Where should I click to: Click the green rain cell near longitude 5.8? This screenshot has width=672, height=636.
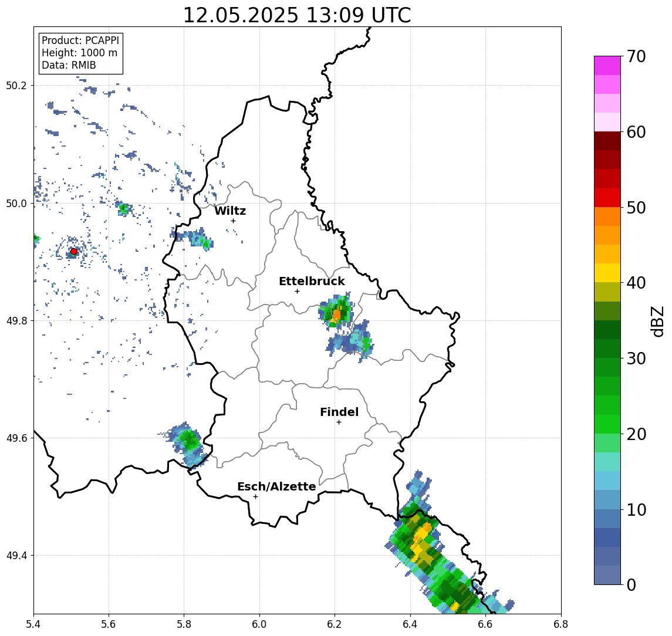[x=189, y=439]
